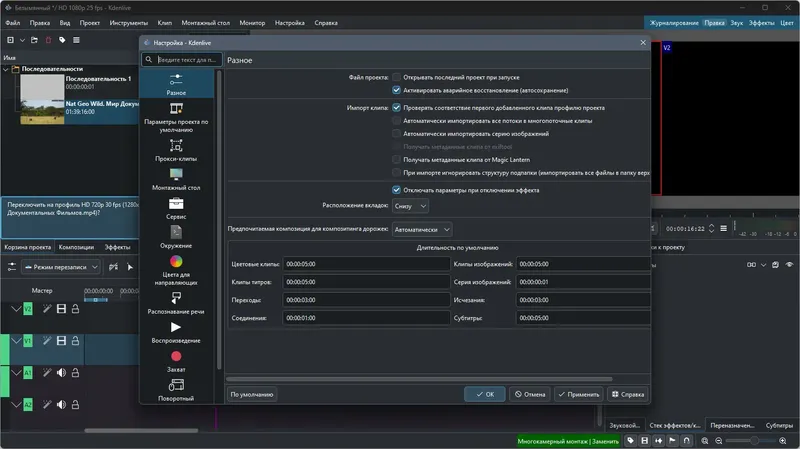Image resolution: width=800 pixels, height=449 pixels.
Task: Click the Цветовые клипы duration field
Action: pyautogui.click(x=366, y=264)
